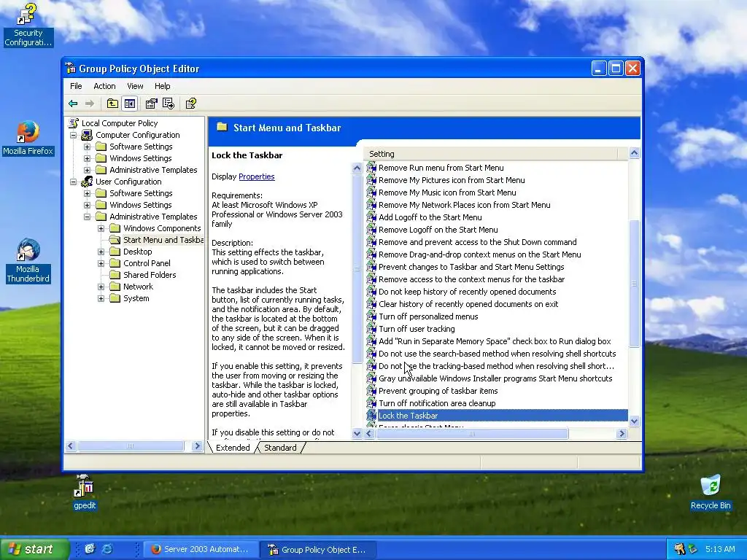Image resolution: width=747 pixels, height=560 pixels.
Task: Expand Windows Settings under Computer Configuration
Action: [88, 158]
